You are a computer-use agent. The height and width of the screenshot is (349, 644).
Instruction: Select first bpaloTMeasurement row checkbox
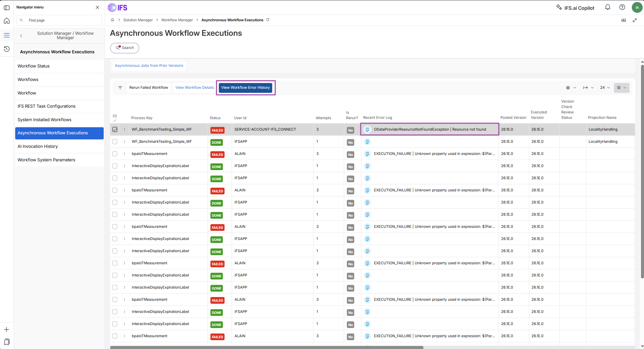pyautogui.click(x=115, y=154)
